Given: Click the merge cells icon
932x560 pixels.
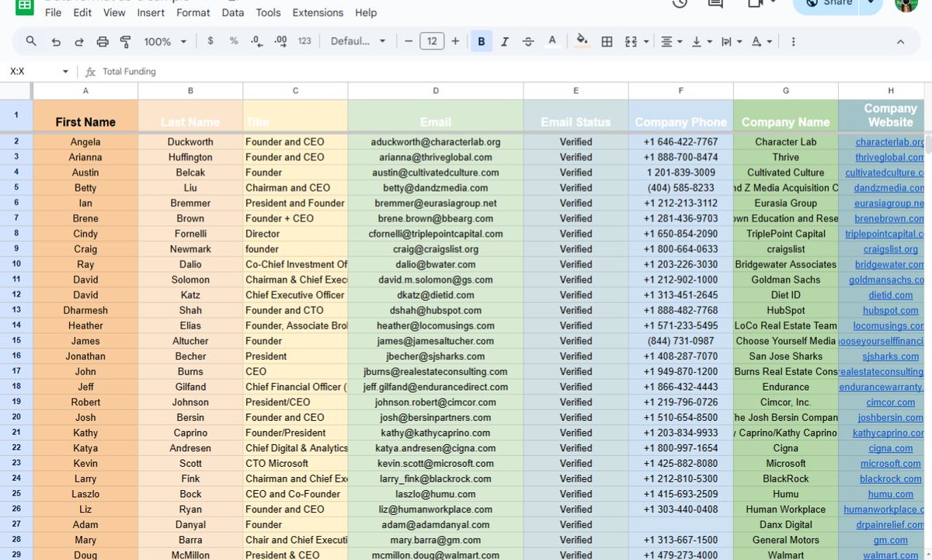Looking at the screenshot, I should pos(631,41).
